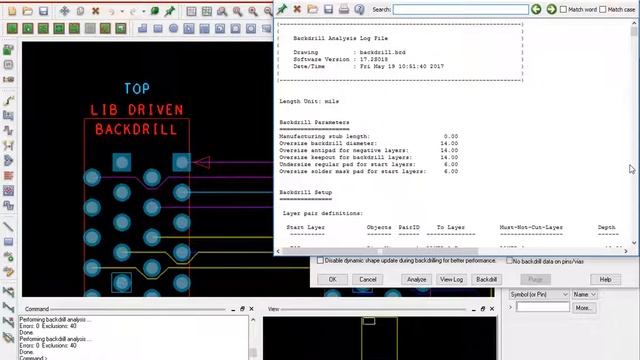Click the Save disk icon in main toolbar
640x360 pixels.
[43, 11]
